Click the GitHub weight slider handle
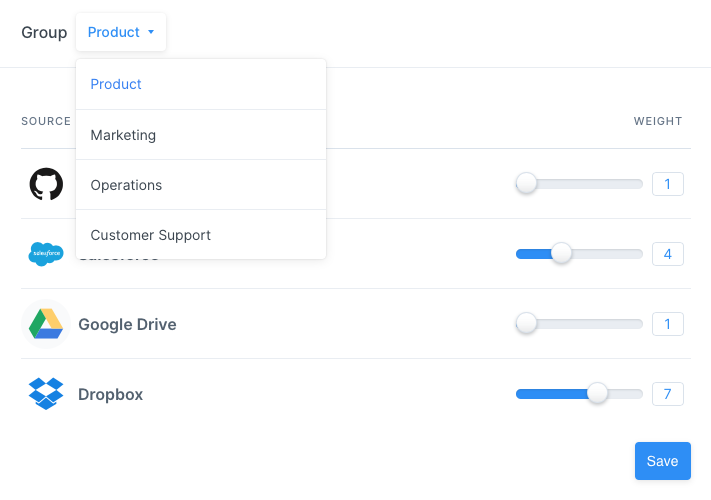The height and width of the screenshot is (500, 711). point(526,184)
